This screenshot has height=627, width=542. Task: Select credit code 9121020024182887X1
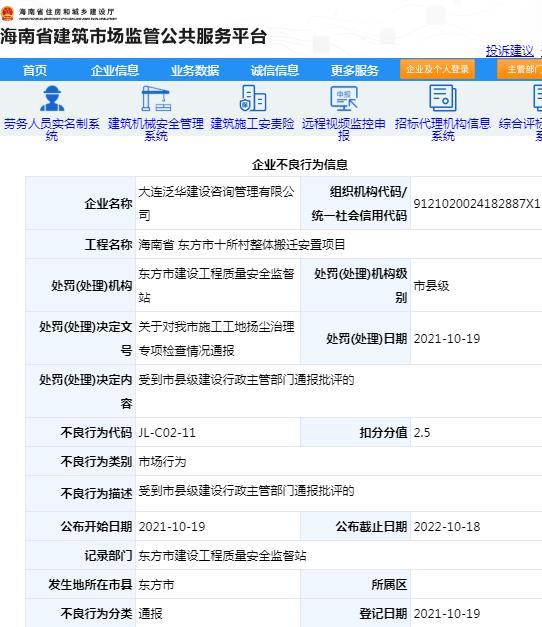477,204
